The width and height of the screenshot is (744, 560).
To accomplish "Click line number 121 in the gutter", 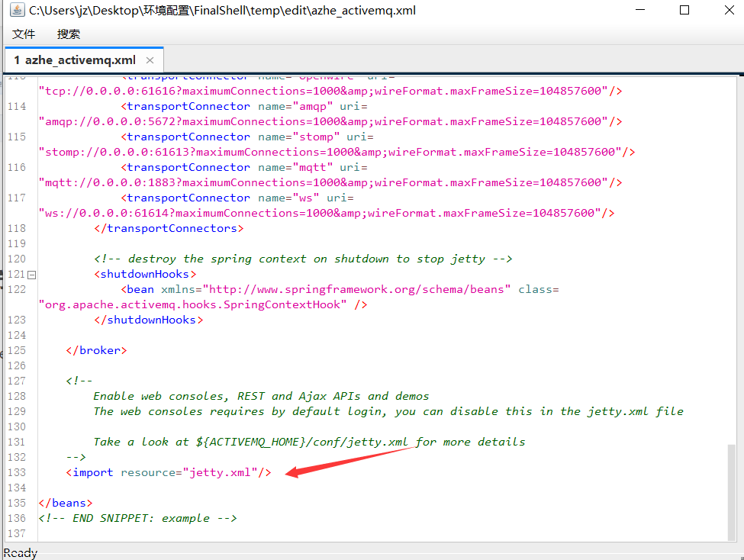I will tap(17, 274).
